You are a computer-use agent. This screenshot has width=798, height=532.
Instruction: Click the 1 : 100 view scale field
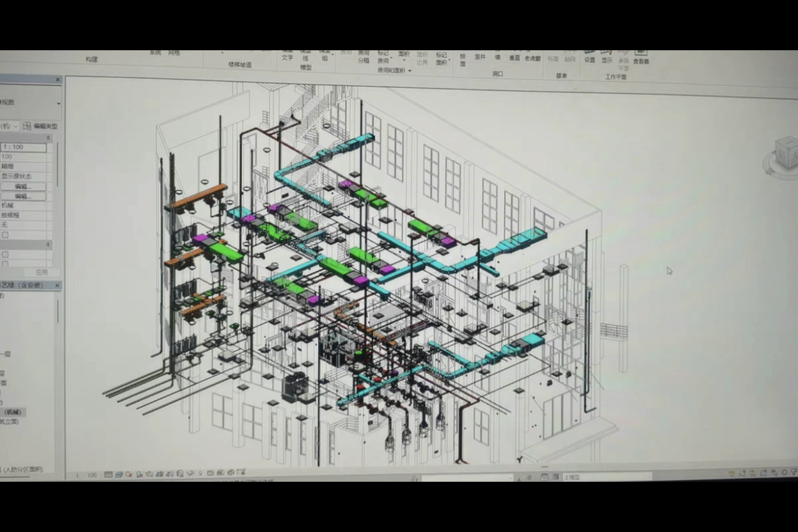[23, 147]
